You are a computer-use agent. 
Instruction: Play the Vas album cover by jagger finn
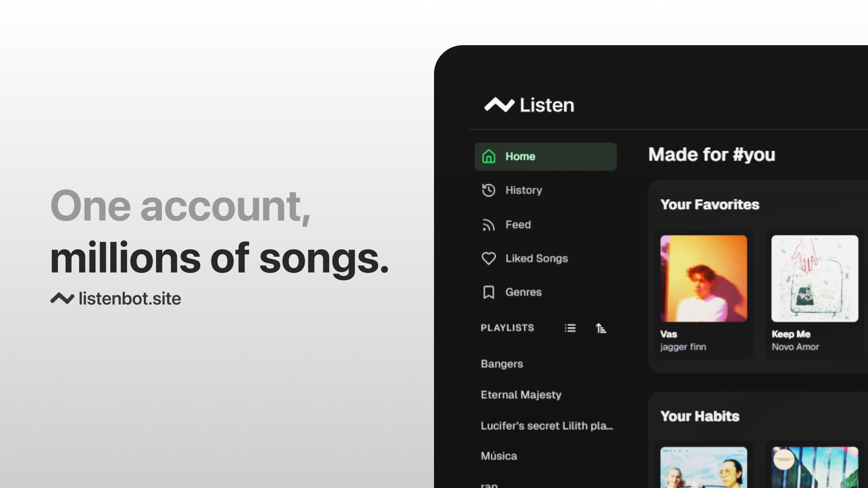[703, 278]
